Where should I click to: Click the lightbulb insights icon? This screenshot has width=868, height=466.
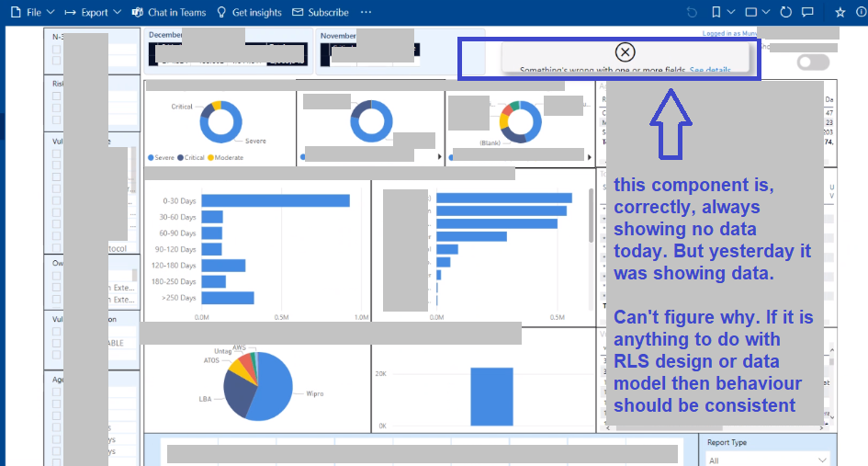coord(221,12)
